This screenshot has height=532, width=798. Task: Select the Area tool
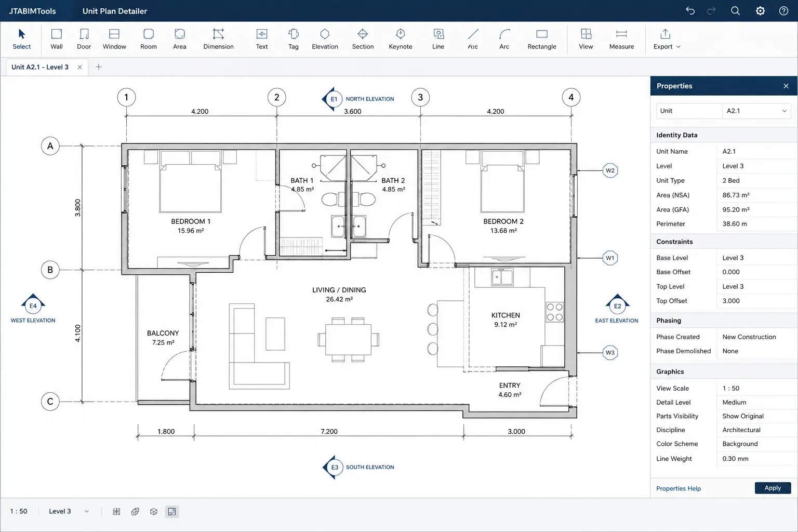click(x=180, y=39)
